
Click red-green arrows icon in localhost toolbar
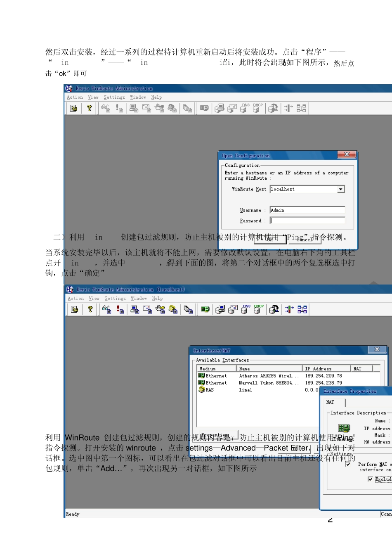(289, 309)
